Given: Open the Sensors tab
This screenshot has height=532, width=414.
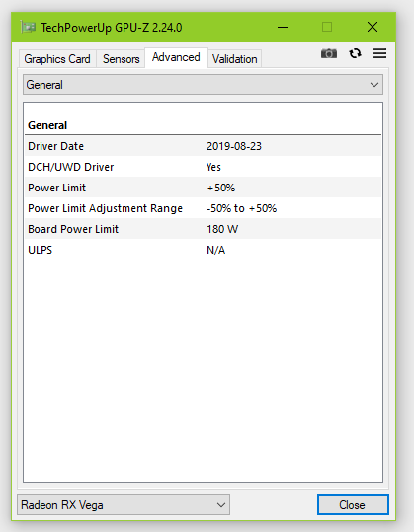Looking at the screenshot, I should tap(121, 59).
